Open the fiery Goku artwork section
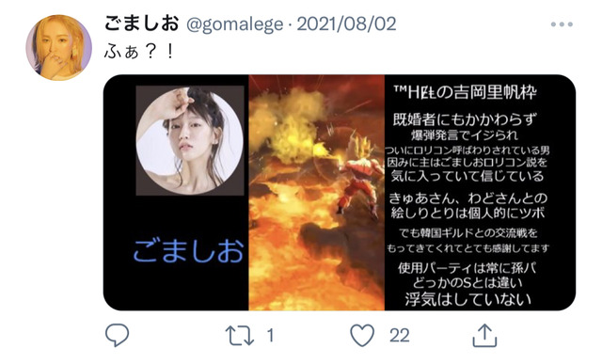 (316, 193)
